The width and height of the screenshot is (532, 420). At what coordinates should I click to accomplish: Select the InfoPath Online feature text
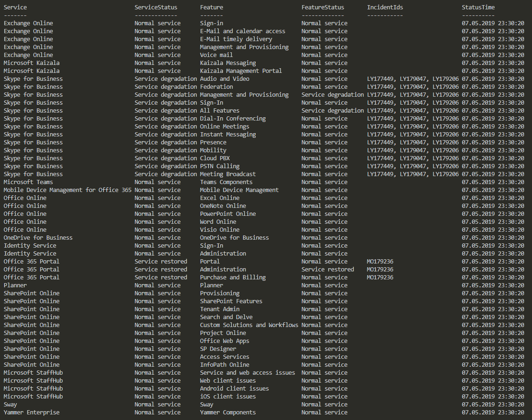point(224,365)
